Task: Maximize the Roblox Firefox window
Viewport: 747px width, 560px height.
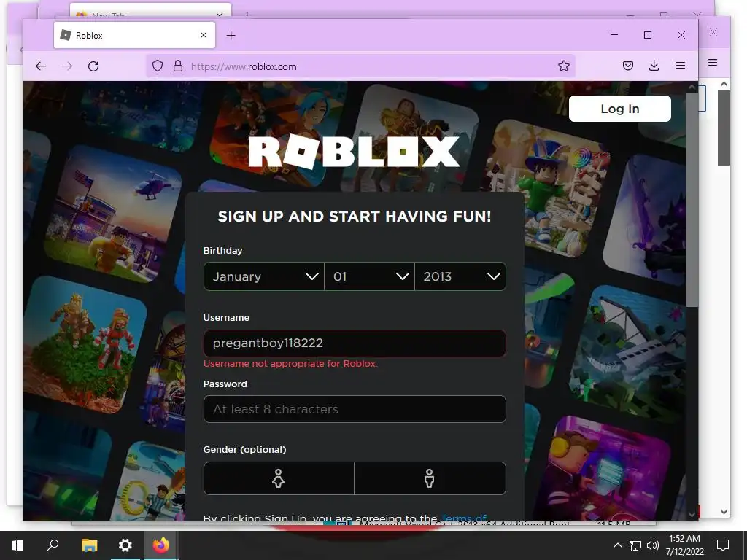Action: (648, 35)
